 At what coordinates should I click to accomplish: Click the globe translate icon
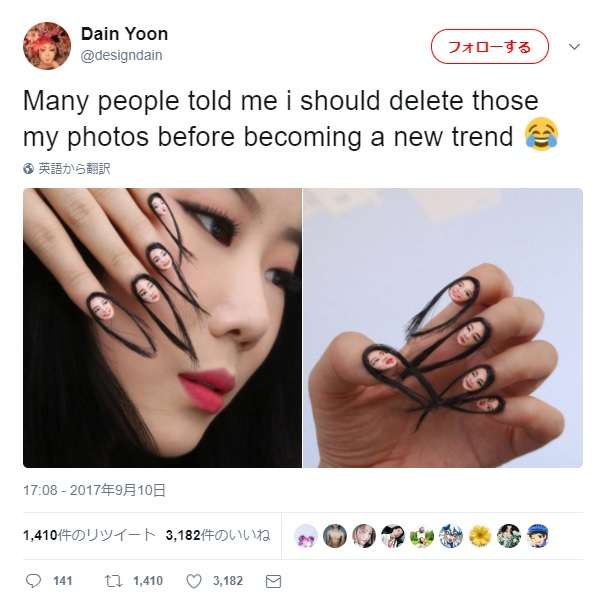pos(29,168)
